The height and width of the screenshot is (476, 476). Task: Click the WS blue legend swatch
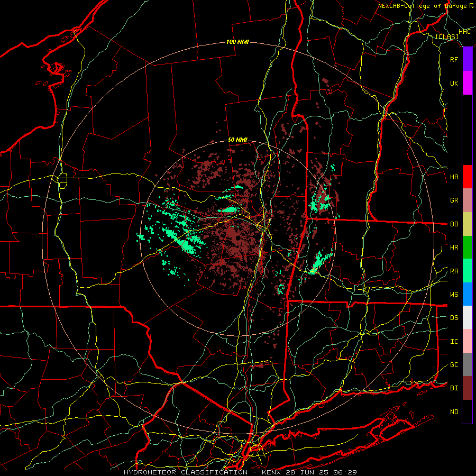click(x=467, y=294)
